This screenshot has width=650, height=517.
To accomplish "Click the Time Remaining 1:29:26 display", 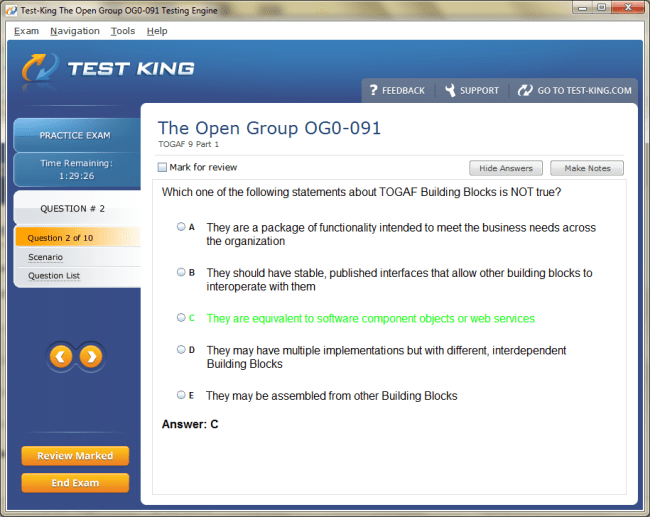I will [x=77, y=170].
